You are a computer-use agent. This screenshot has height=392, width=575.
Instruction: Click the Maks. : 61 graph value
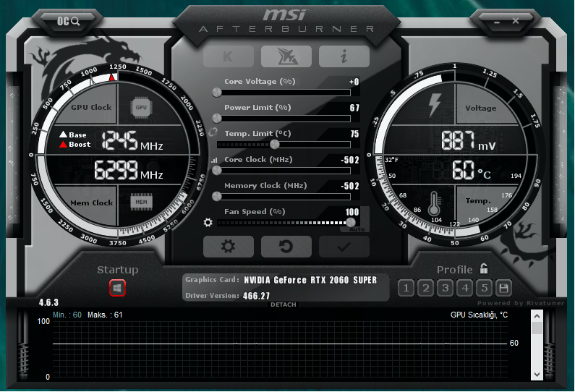[105, 315]
